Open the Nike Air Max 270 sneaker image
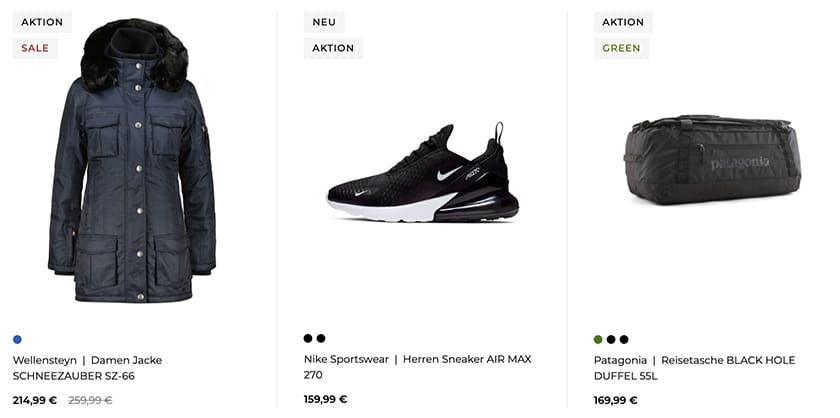Image resolution: width=840 pixels, height=418 pixels. pos(423,173)
